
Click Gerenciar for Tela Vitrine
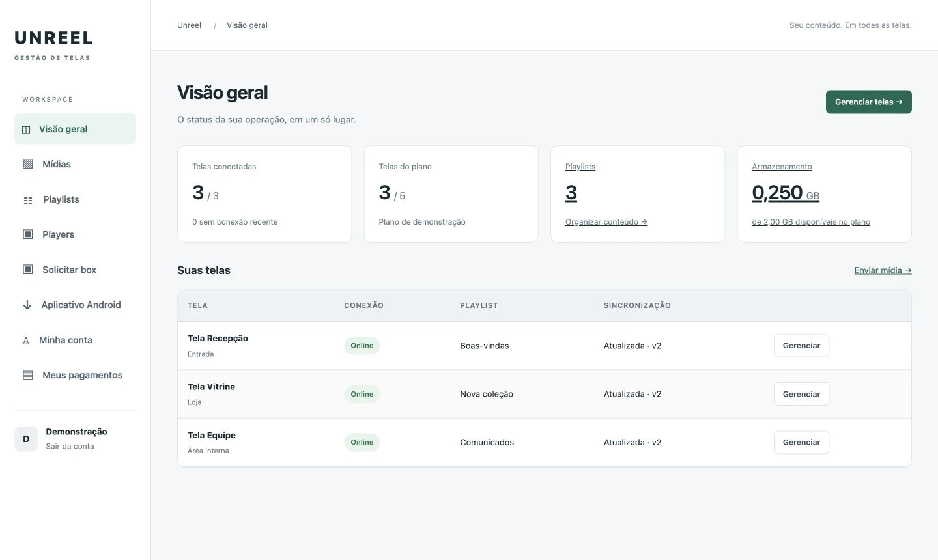801,394
